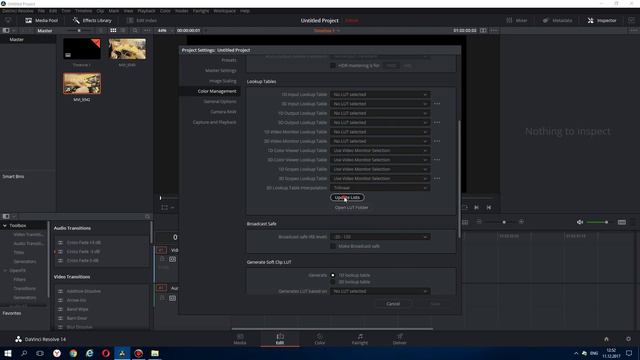Screen dimensions: 640x360
Task: Go to the Color page
Action: [x=320, y=339]
